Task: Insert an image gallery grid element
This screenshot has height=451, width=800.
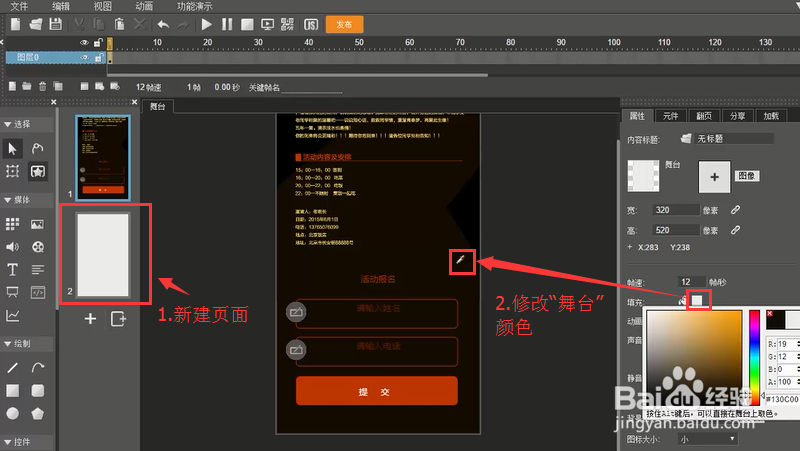Action: (12, 224)
